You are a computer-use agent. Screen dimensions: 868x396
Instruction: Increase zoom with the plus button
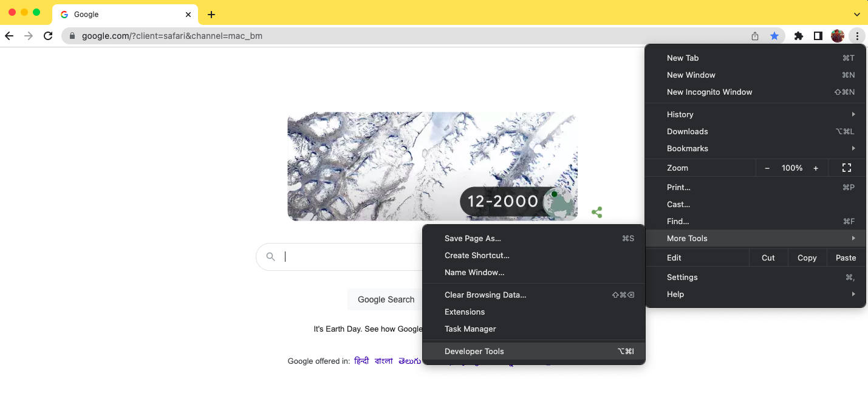[x=816, y=168]
